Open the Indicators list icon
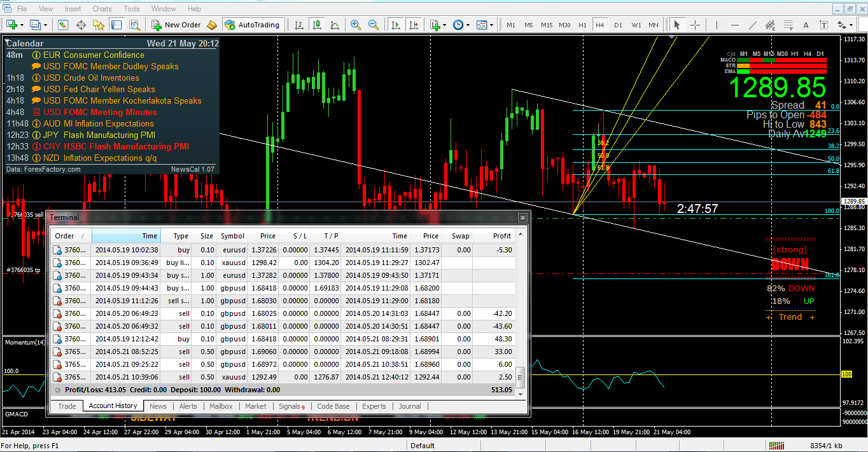The width and height of the screenshot is (868, 452). point(435,25)
